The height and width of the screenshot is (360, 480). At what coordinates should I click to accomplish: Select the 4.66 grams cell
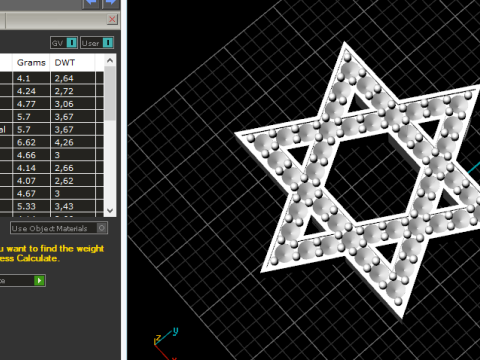[31, 155]
